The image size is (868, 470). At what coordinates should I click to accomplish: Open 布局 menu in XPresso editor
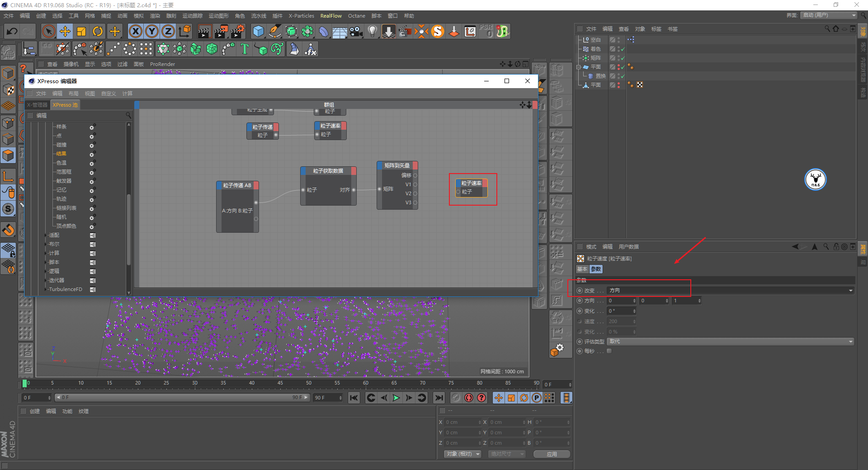pyautogui.click(x=73, y=94)
